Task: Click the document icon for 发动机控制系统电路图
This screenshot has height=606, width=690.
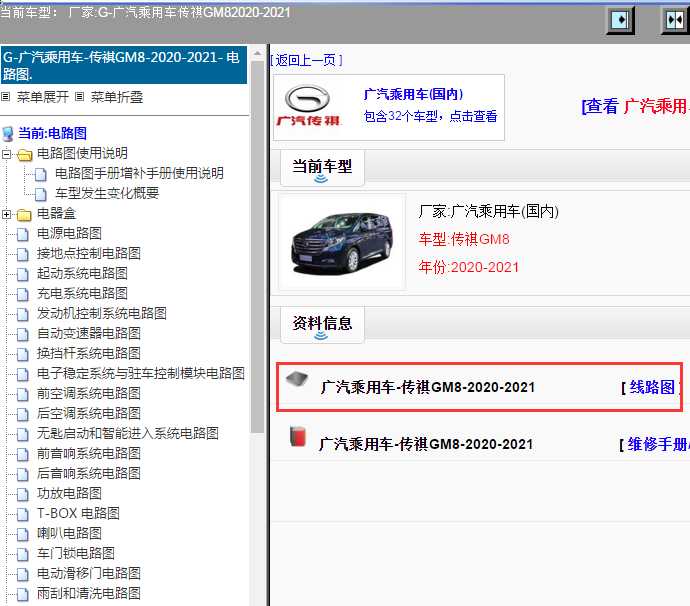Action: click(x=22, y=314)
